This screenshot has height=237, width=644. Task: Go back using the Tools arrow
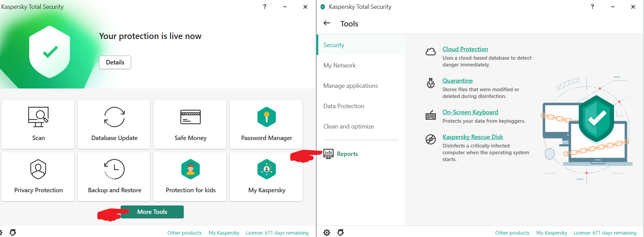click(x=327, y=23)
